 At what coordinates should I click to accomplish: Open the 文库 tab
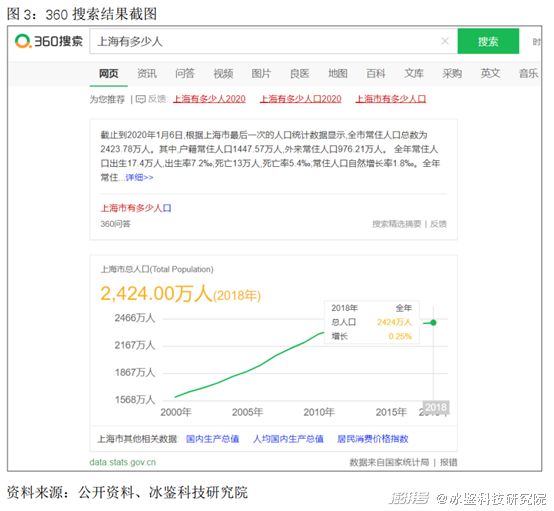(x=414, y=74)
